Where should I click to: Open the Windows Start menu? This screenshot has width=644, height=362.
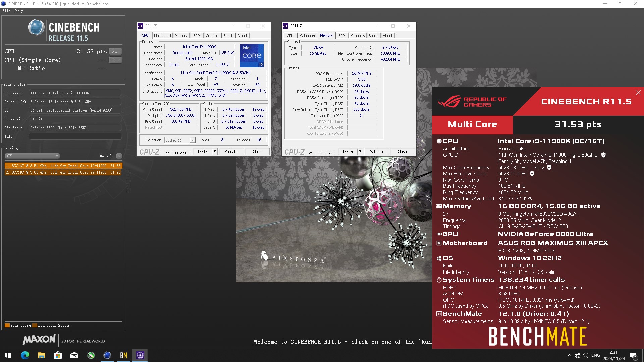pyautogui.click(x=8, y=355)
